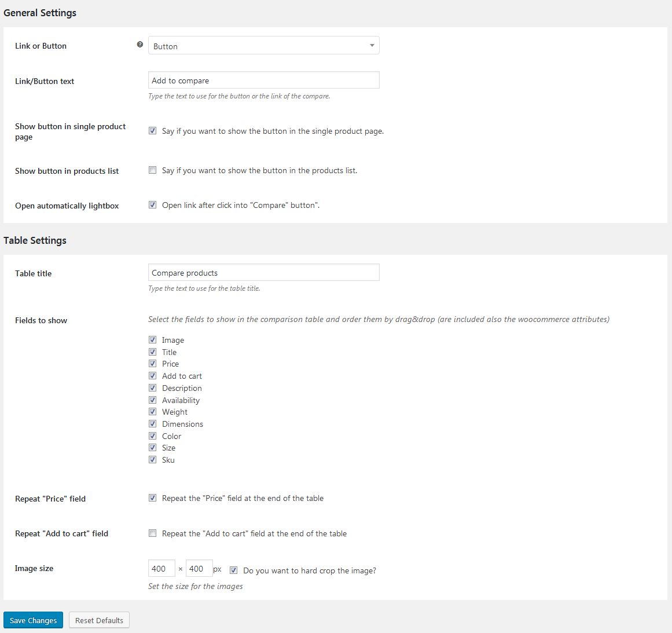Toggle the Size field checkbox

153,448
